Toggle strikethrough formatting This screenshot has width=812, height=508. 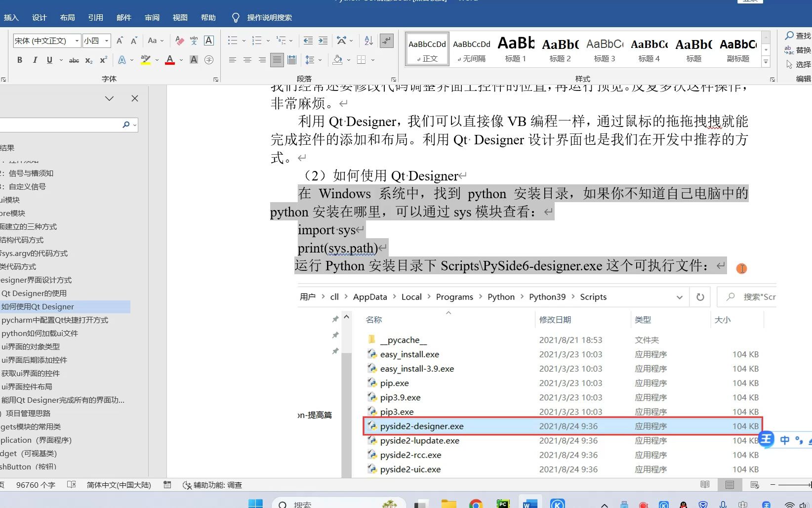tap(74, 60)
